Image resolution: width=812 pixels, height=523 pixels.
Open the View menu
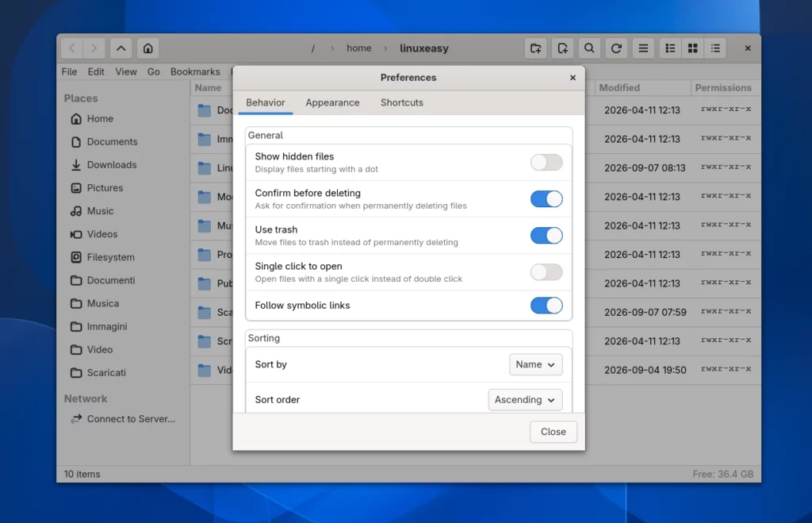[x=126, y=71]
